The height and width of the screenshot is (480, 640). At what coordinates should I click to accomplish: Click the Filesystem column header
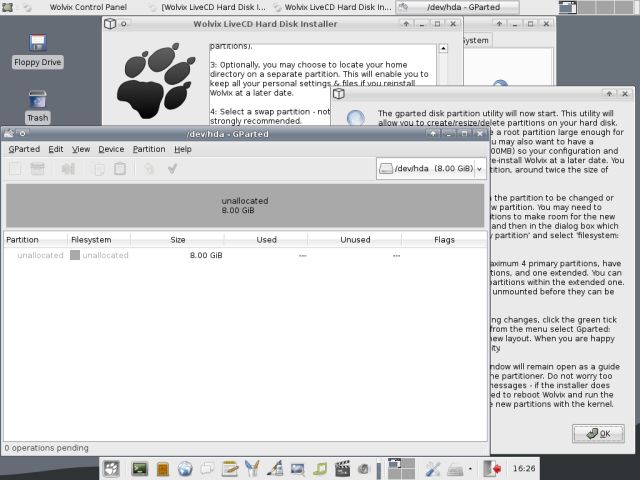pyautogui.click(x=99, y=240)
